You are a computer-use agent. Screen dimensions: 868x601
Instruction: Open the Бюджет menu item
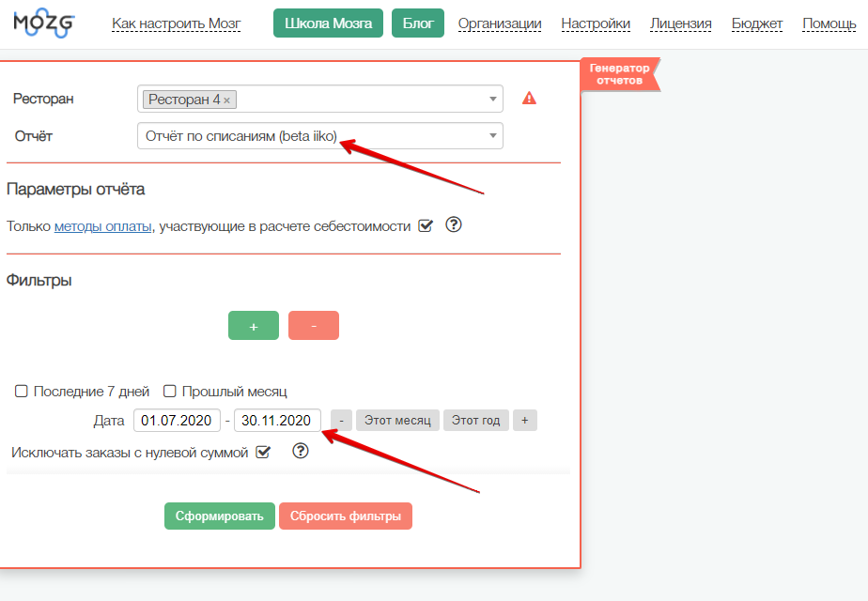pos(757,23)
